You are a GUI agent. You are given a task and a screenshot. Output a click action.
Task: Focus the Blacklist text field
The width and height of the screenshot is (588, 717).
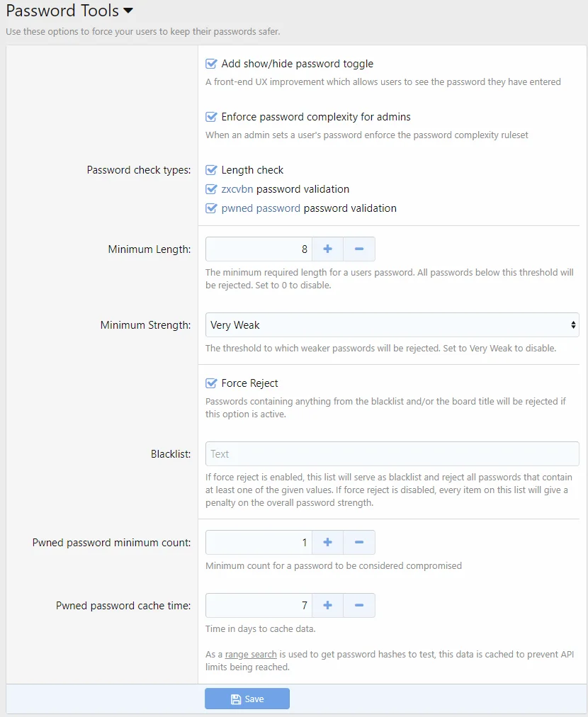click(392, 454)
